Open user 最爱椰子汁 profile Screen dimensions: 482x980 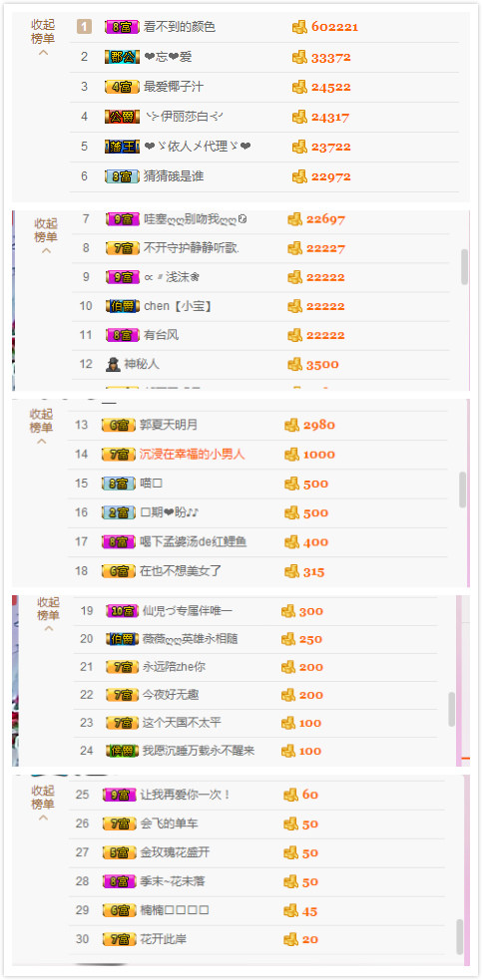pos(174,87)
